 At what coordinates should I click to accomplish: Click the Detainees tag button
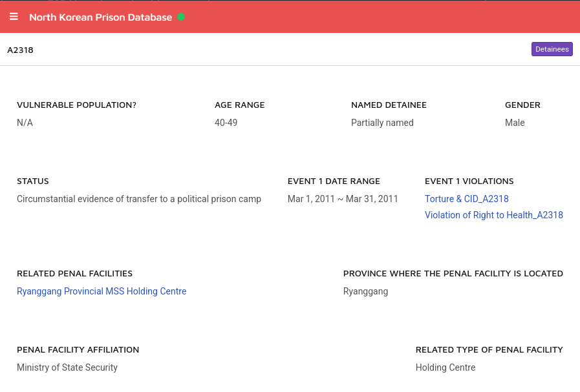(552, 49)
